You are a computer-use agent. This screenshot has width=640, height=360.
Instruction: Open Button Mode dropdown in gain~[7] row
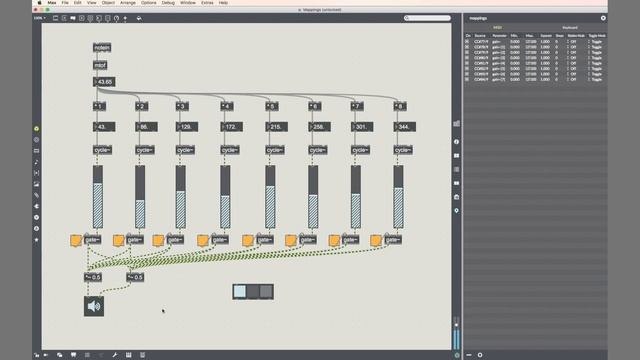tap(572, 80)
